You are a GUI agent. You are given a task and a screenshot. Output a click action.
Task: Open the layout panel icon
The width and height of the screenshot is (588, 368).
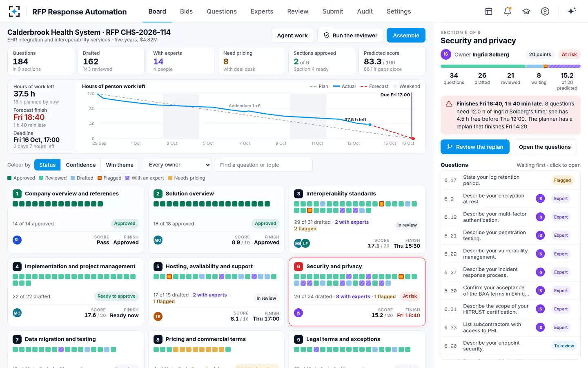coord(489,11)
